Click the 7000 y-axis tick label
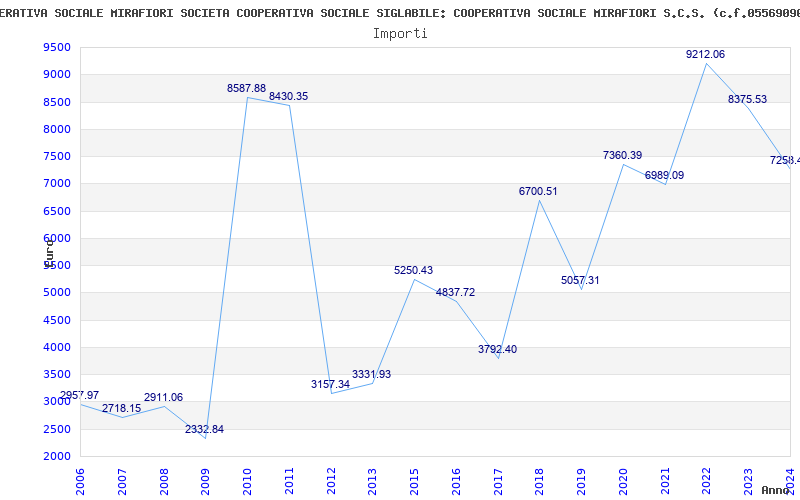800x500 pixels. (x=57, y=184)
